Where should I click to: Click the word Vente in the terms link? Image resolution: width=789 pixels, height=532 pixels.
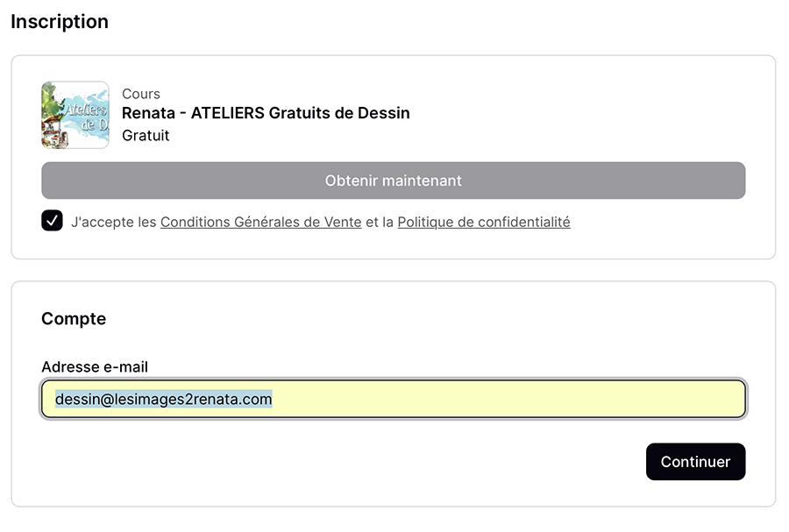pyautogui.click(x=342, y=223)
